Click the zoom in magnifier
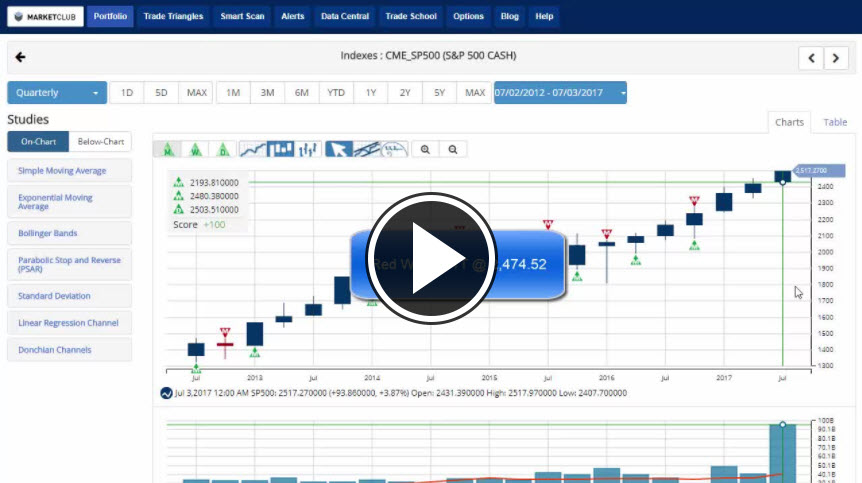This screenshot has height=483, width=862. 426,149
